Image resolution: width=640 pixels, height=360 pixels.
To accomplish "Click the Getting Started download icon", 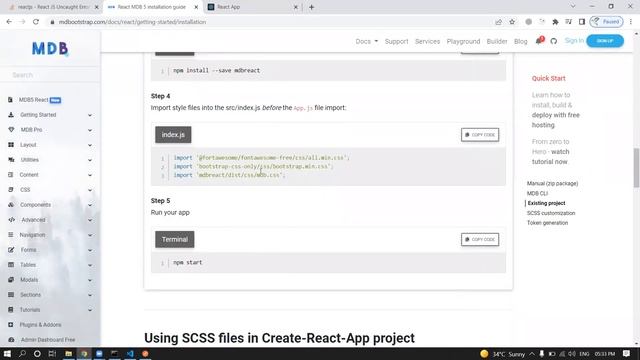I will pyautogui.click(x=11, y=115).
